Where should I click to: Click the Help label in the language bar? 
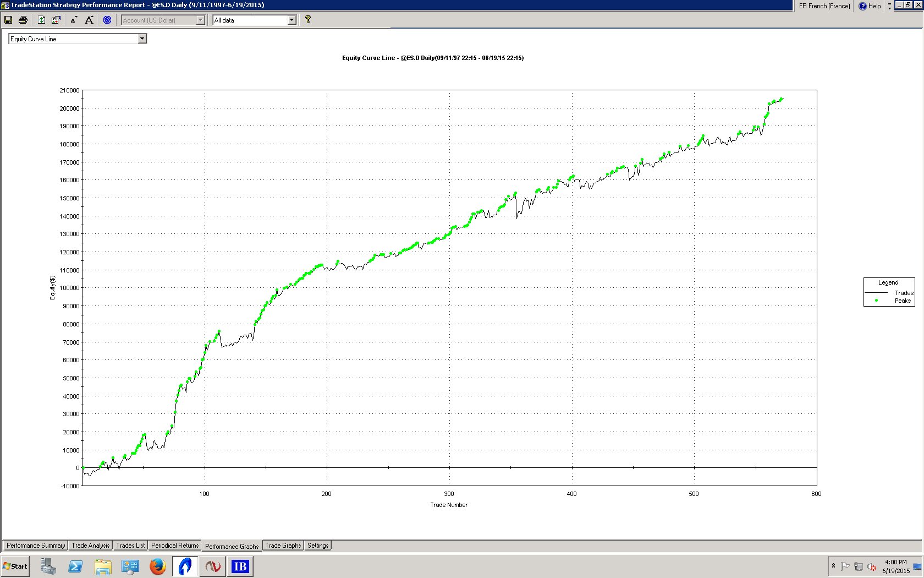coord(875,6)
